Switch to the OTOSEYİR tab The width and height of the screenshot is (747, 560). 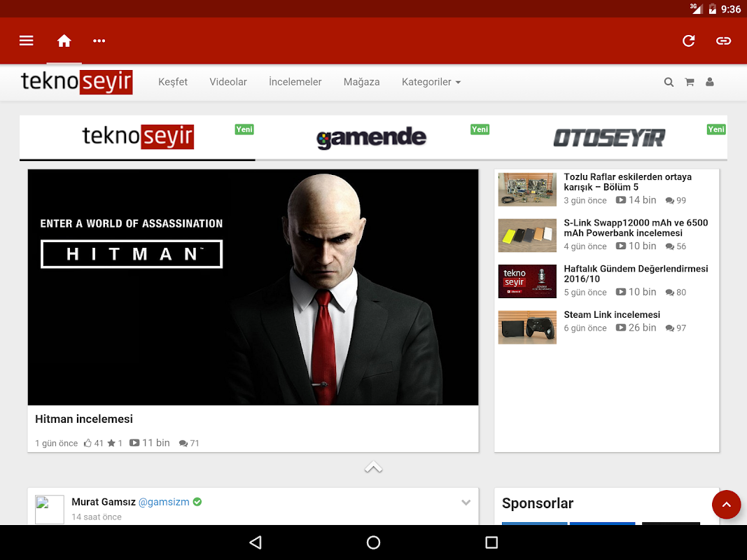609,137
